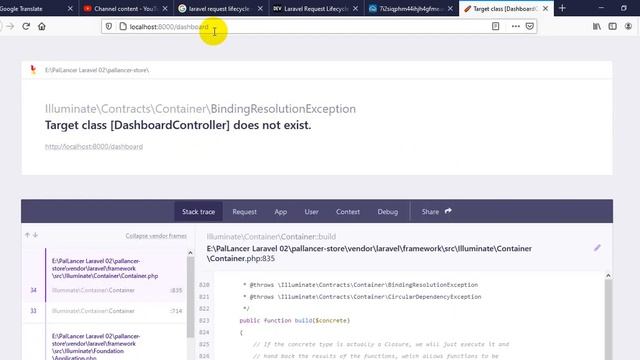Image resolution: width=640 pixels, height=360 pixels.
Task: Reload the page with the refresh icon
Action: pos(26,27)
